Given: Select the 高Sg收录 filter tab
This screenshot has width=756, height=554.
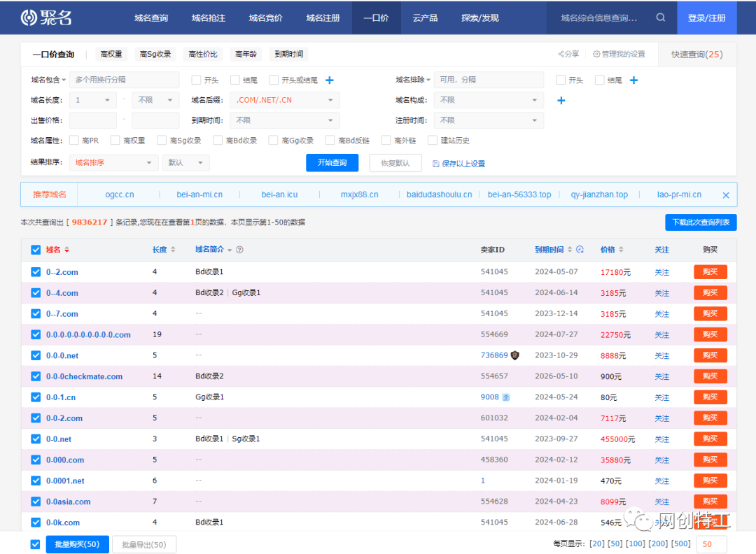Looking at the screenshot, I should pos(155,53).
